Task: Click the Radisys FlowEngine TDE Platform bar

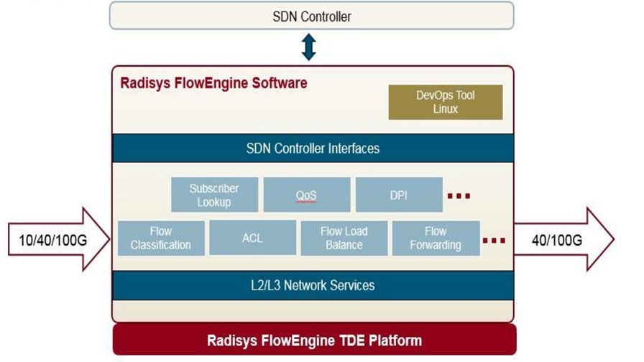Action: [315, 340]
